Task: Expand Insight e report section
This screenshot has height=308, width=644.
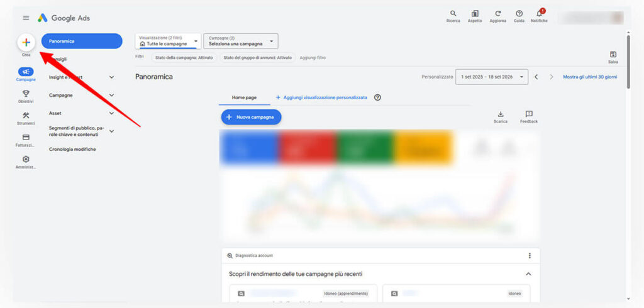Action: [x=111, y=77]
